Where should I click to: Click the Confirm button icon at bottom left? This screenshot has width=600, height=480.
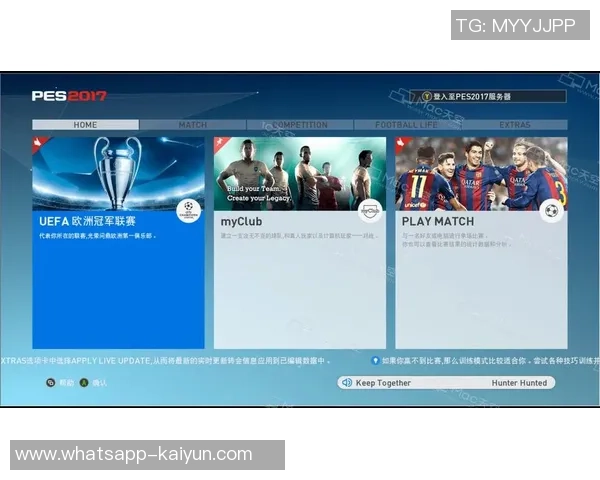click(84, 382)
